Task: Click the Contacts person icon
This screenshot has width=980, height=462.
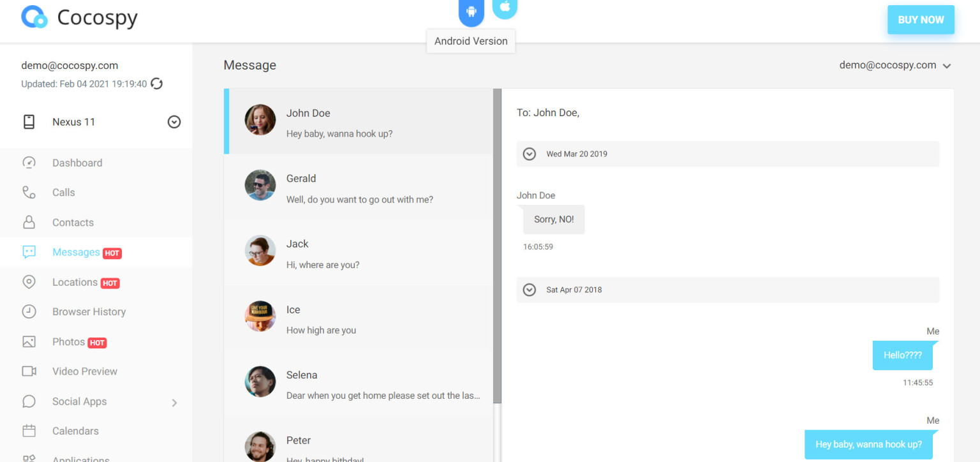Action: click(29, 222)
